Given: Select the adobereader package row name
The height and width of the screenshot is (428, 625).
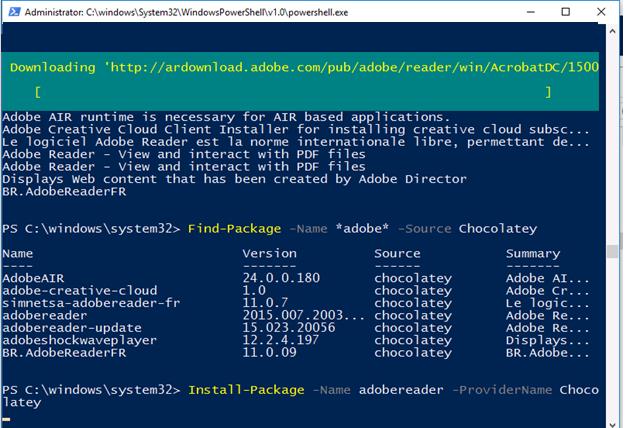Looking at the screenshot, I should coord(45,315).
